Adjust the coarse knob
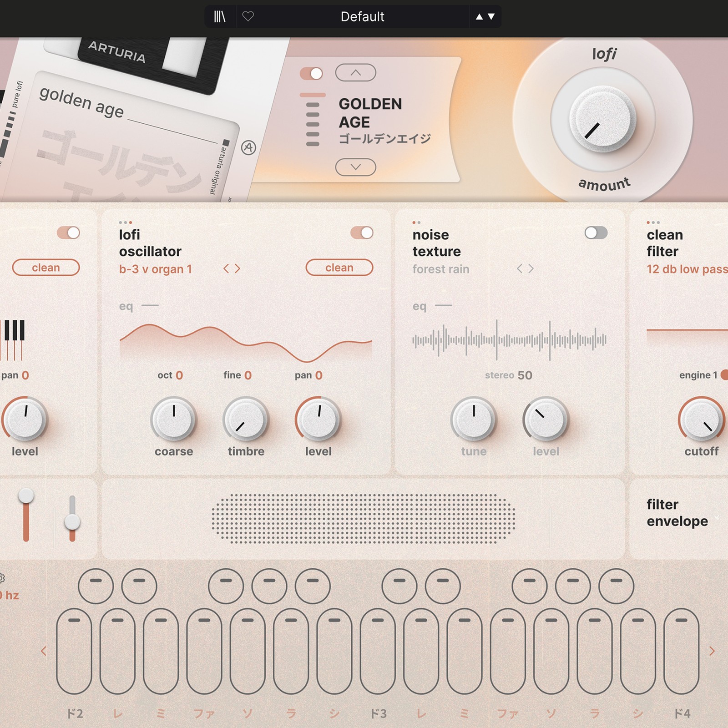 click(174, 420)
